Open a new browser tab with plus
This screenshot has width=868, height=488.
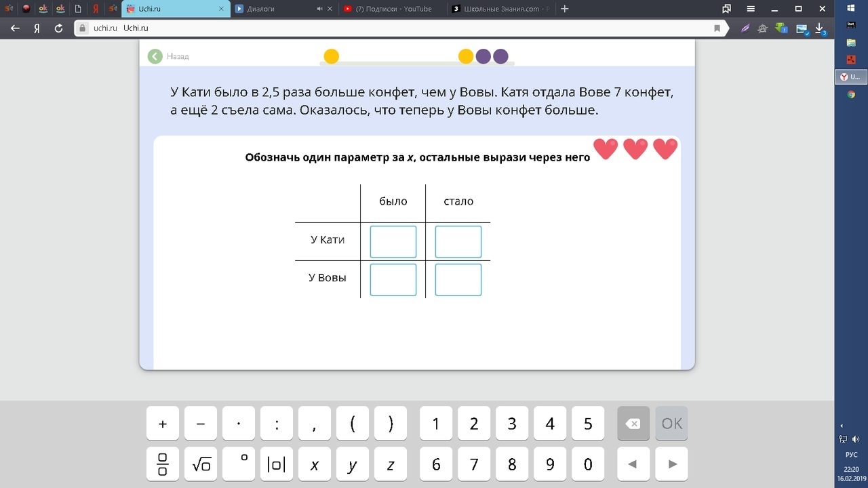pyautogui.click(x=565, y=9)
